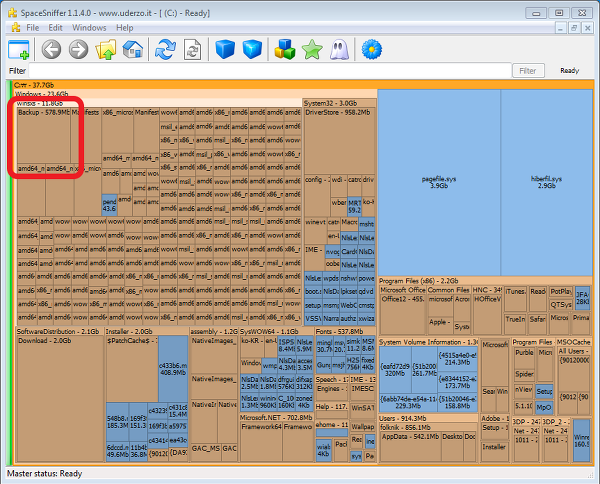Open a new view window
Screen dimensions: 600x484
[18, 49]
